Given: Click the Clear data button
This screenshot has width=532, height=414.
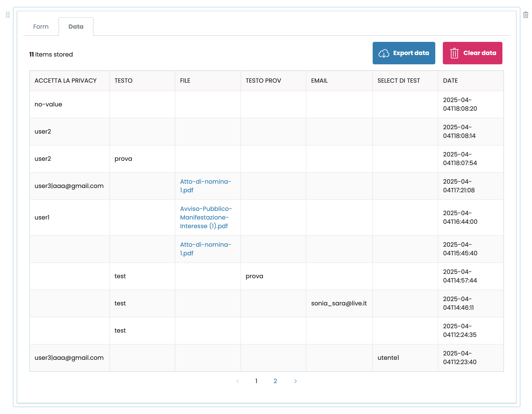Looking at the screenshot, I should click(472, 53).
